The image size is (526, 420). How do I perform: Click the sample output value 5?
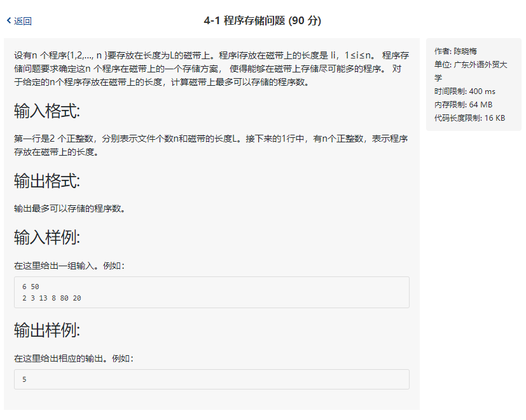24,379
